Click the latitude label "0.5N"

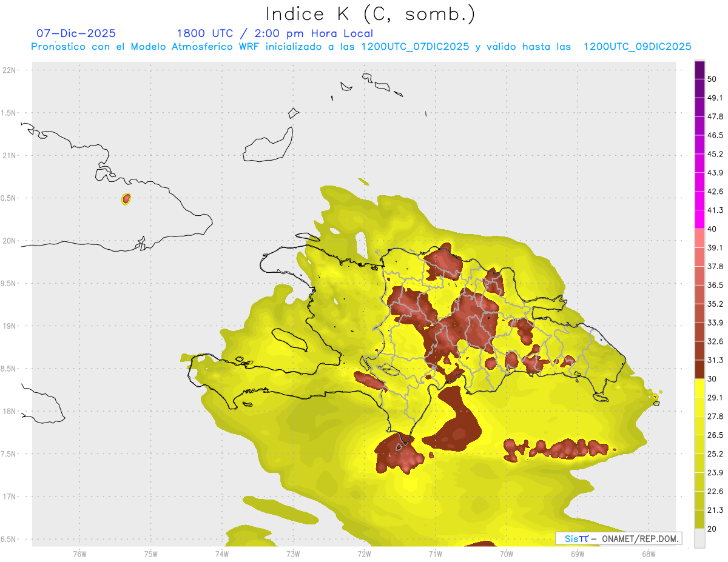pyautogui.click(x=9, y=198)
